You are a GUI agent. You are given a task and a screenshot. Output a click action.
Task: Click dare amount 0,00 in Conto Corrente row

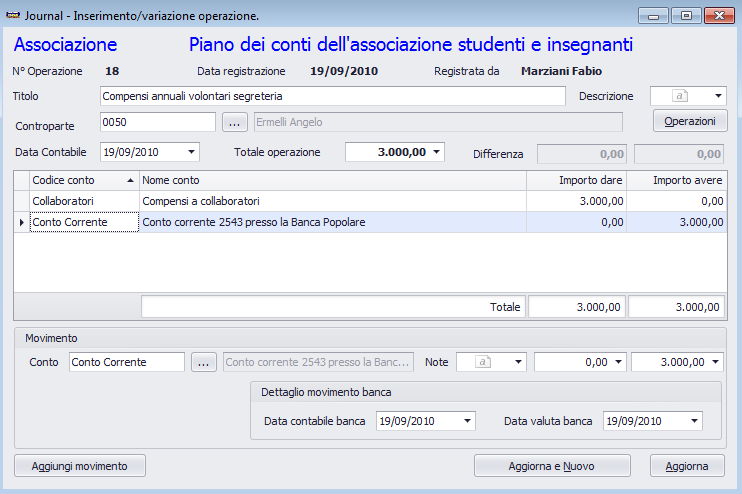[x=576, y=222]
